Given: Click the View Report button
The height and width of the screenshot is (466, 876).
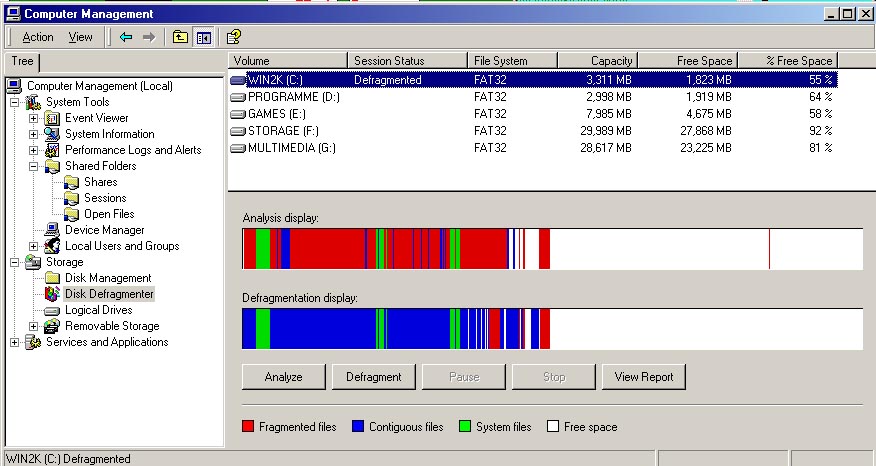Looking at the screenshot, I should click(x=643, y=377).
